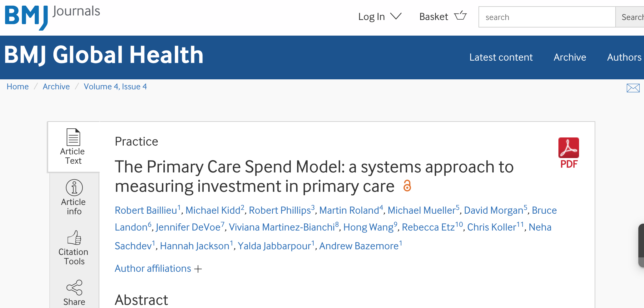
Task: Click the Share icon
Action: click(74, 287)
